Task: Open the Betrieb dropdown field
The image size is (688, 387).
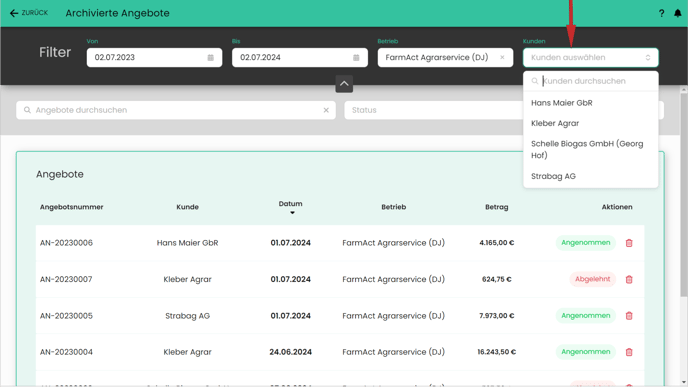Action: click(x=445, y=57)
